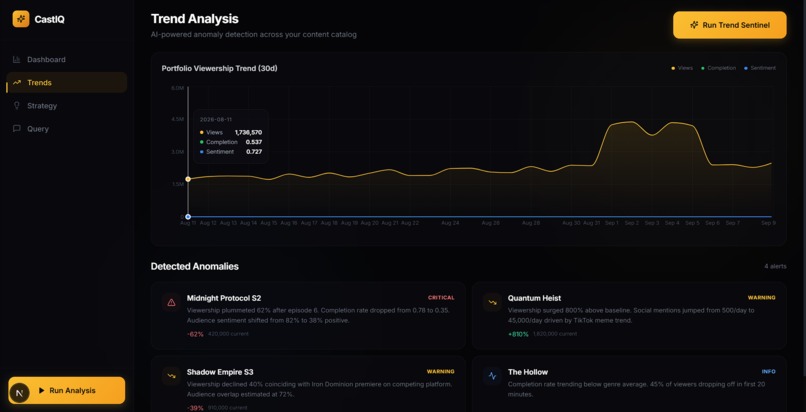Click the round N avatar badge
Image resolution: width=806 pixels, height=412 pixels.
[20, 394]
